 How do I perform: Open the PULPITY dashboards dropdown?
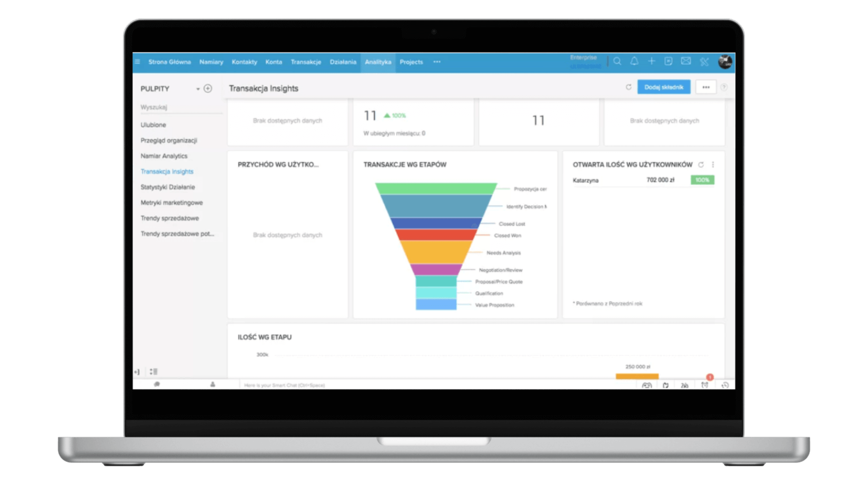(x=198, y=89)
